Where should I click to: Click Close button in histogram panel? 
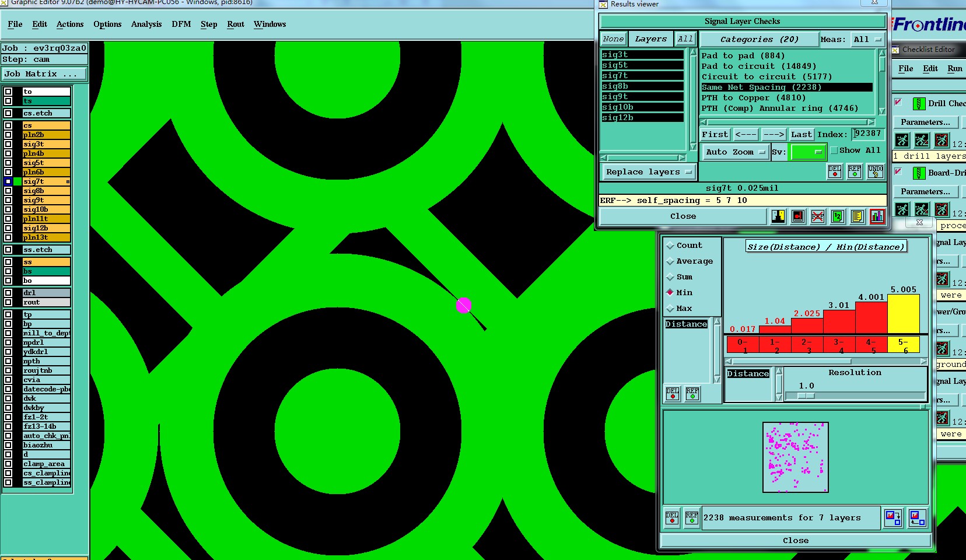coord(796,541)
